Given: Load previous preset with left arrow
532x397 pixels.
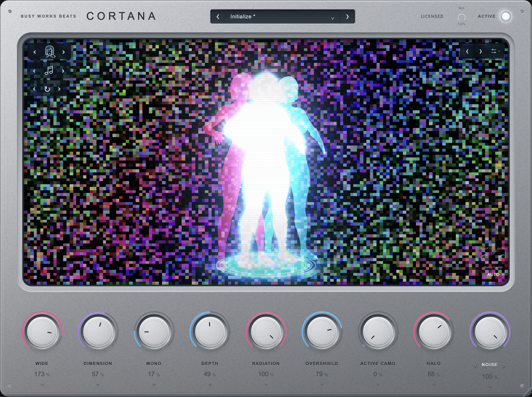Looking at the screenshot, I should [218, 17].
